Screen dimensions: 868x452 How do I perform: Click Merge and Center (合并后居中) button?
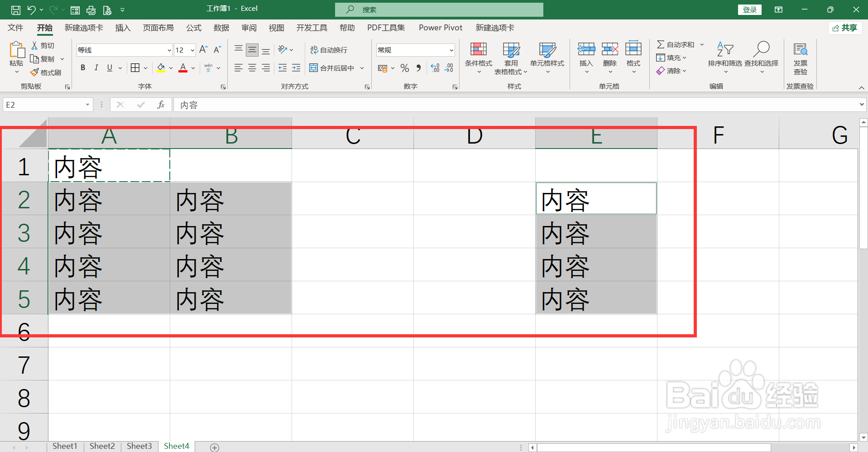(331, 68)
